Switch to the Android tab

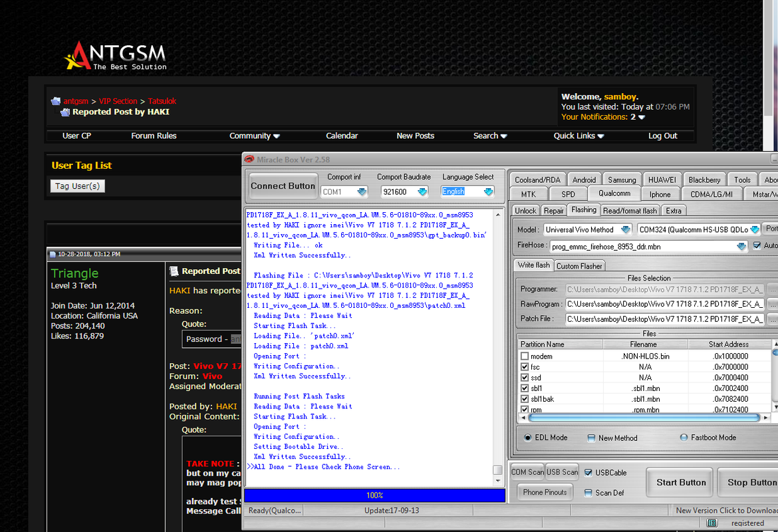click(584, 180)
